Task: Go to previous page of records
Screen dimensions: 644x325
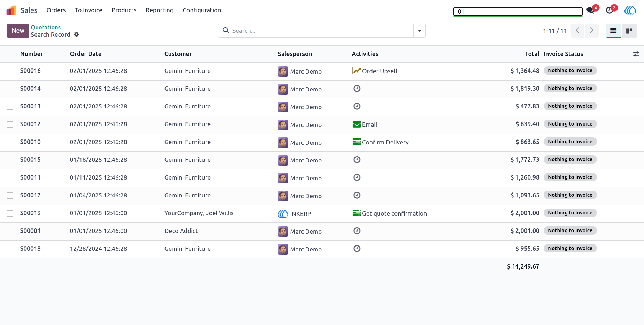Action: pos(578,31)
